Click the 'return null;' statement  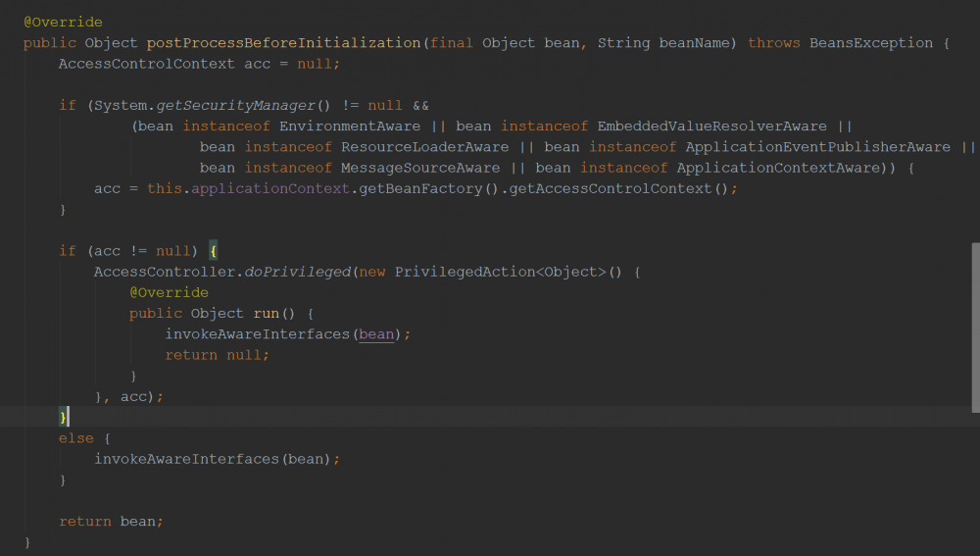217,355
